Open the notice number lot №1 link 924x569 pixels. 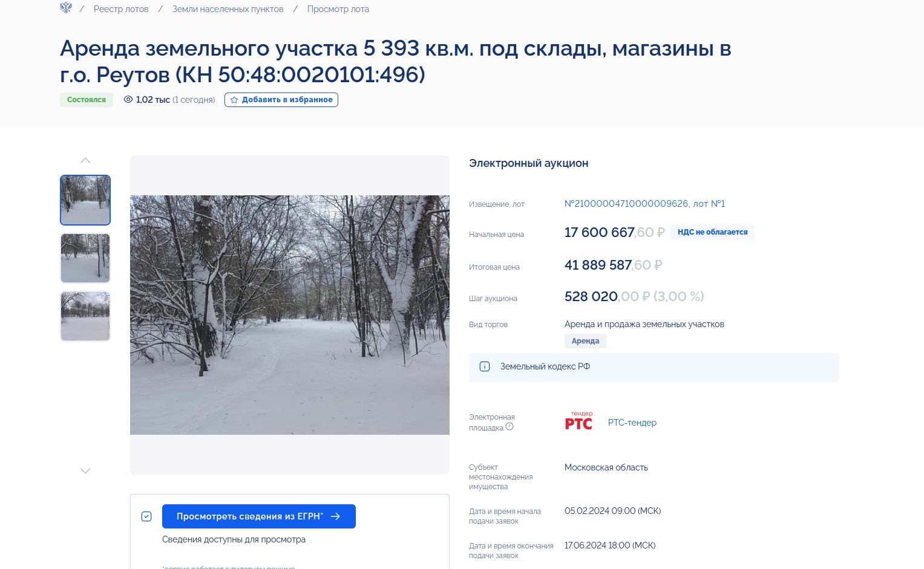coord(644,204)
